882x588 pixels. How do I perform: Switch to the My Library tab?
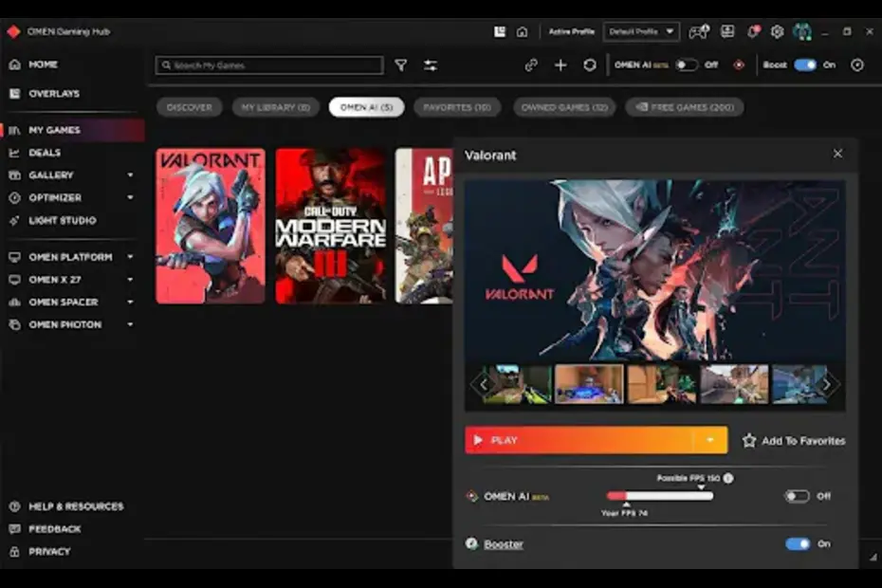pos(276,107)
